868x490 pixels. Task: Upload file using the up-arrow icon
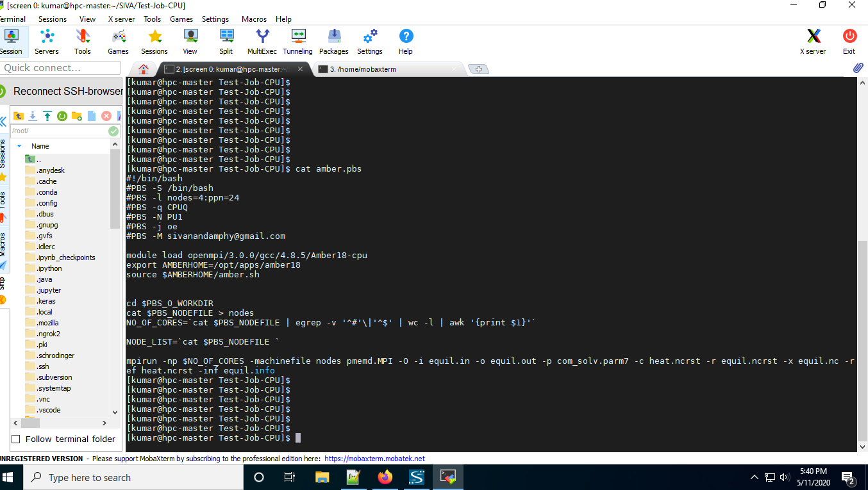(x=47, y=116)
